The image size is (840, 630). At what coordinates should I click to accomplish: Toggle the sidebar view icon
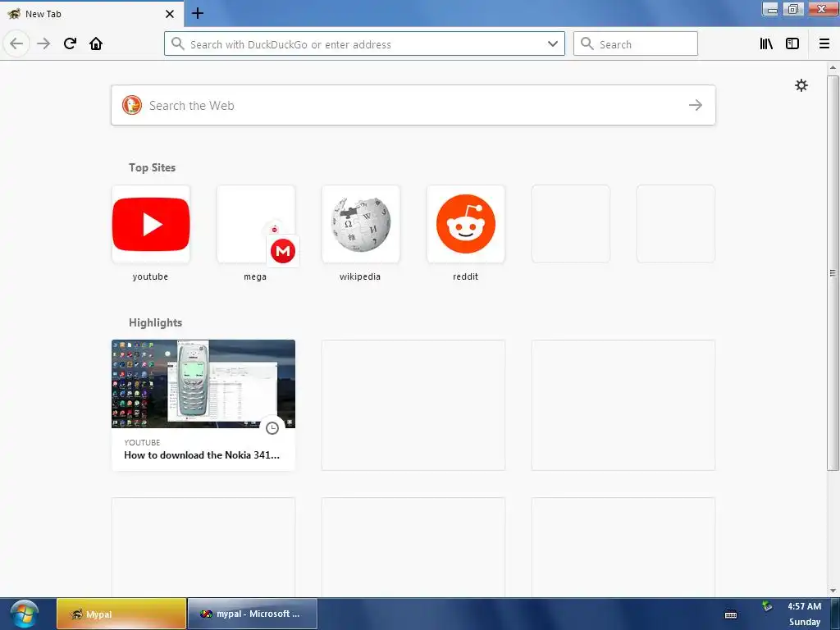tap(792, 43)
